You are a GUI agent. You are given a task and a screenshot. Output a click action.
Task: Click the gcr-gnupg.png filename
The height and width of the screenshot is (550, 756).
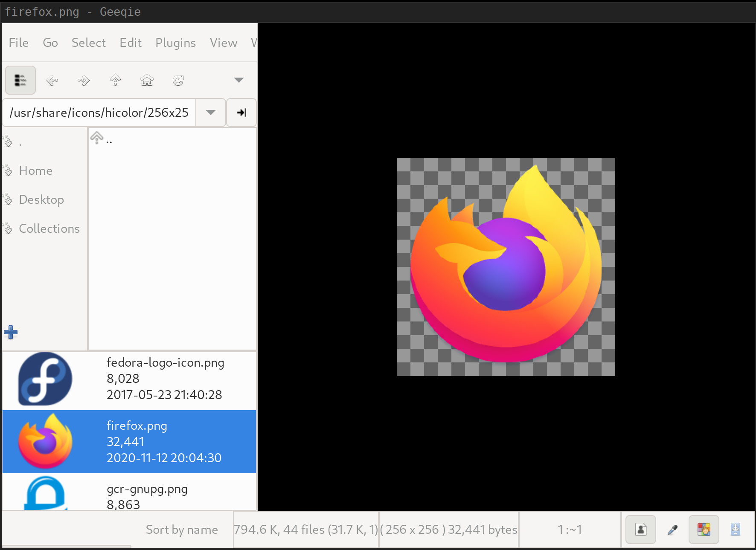click(147, 489)
